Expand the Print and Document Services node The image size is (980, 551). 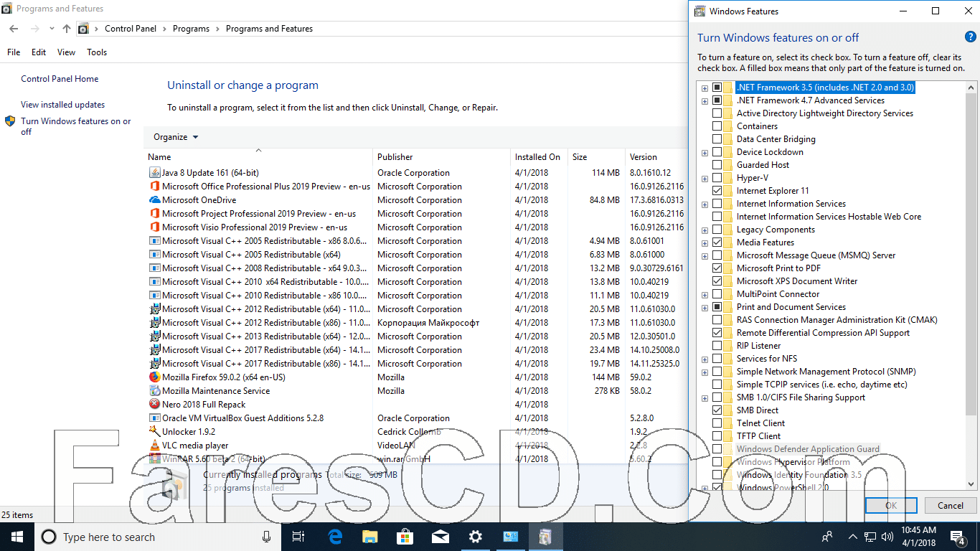705,308
